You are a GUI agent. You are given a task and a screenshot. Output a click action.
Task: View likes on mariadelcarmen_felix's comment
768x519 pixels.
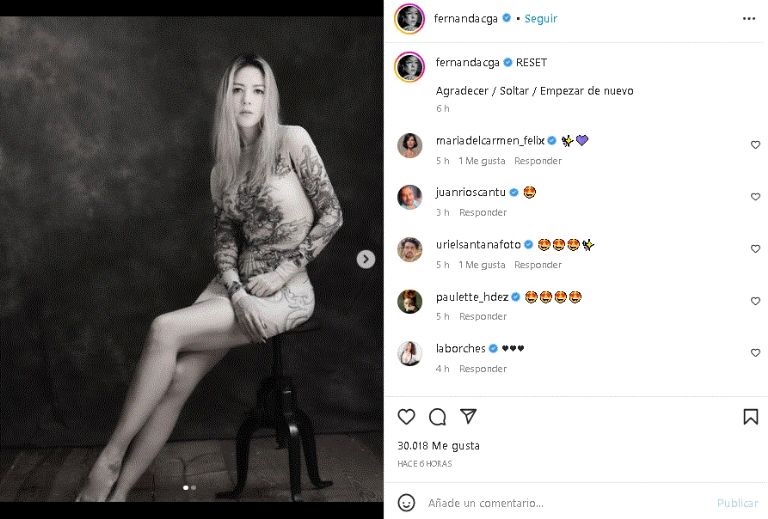(x=482, y=161)
